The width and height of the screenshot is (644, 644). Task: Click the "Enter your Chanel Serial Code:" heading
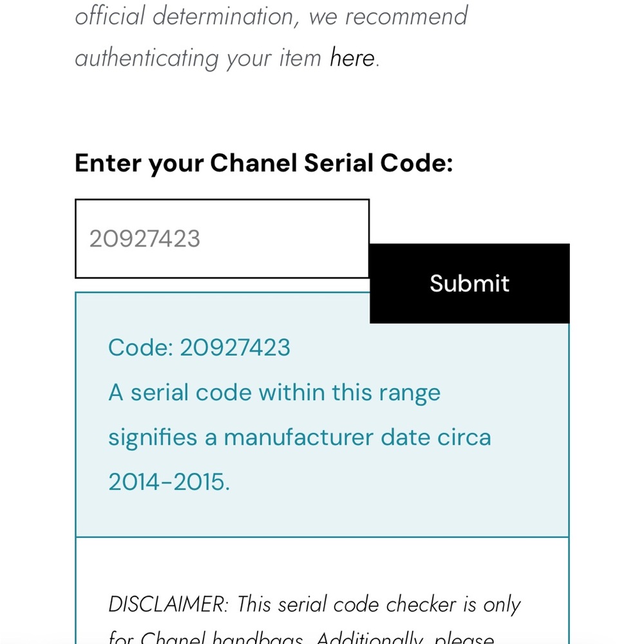[x=263, y=163]
